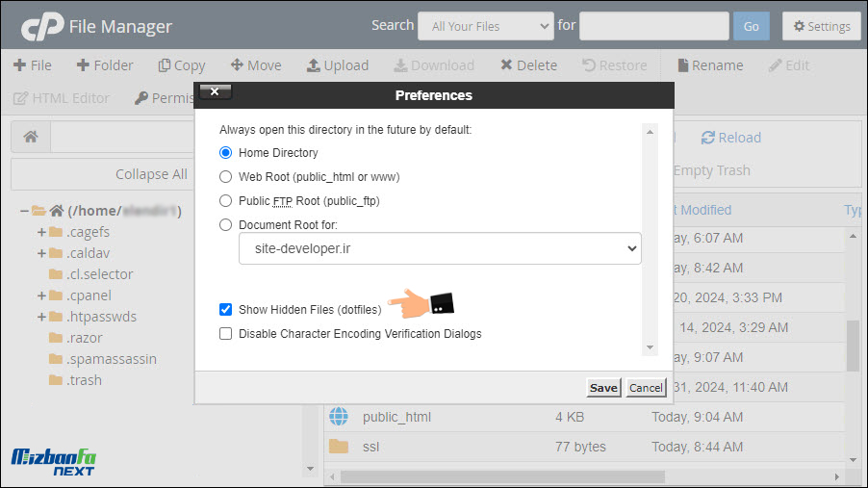Image resolution: width=868 pixels, height=488 pixels.
Task: Click the Rename toolbar item
Action: pyautogui.click(x=710, y=65)
